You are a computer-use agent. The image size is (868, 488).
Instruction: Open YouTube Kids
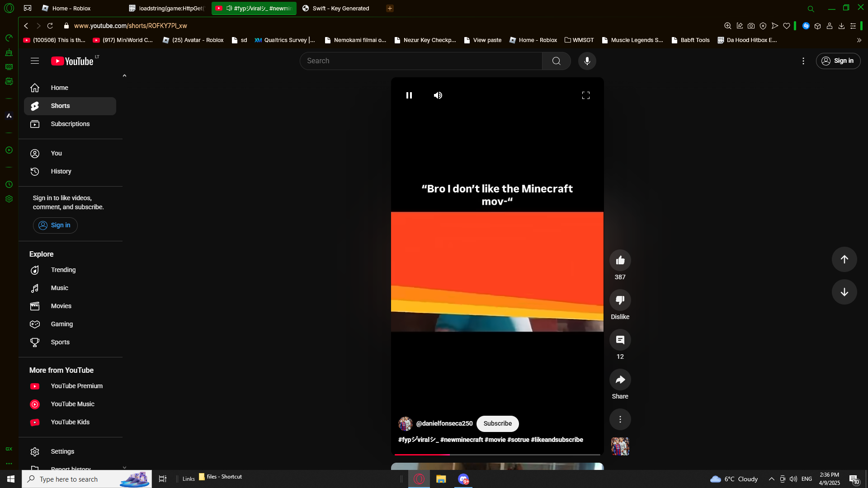pyautogui.click(x=70, y=422)
